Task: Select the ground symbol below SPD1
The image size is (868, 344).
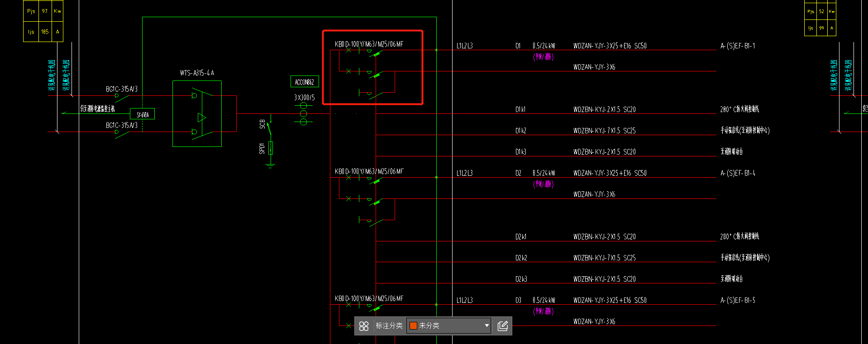Action: tap(271, 166)
